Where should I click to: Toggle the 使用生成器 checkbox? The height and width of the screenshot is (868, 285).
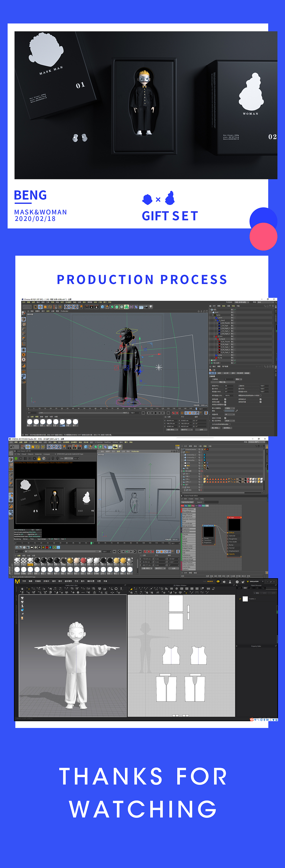tap(225, 402)
